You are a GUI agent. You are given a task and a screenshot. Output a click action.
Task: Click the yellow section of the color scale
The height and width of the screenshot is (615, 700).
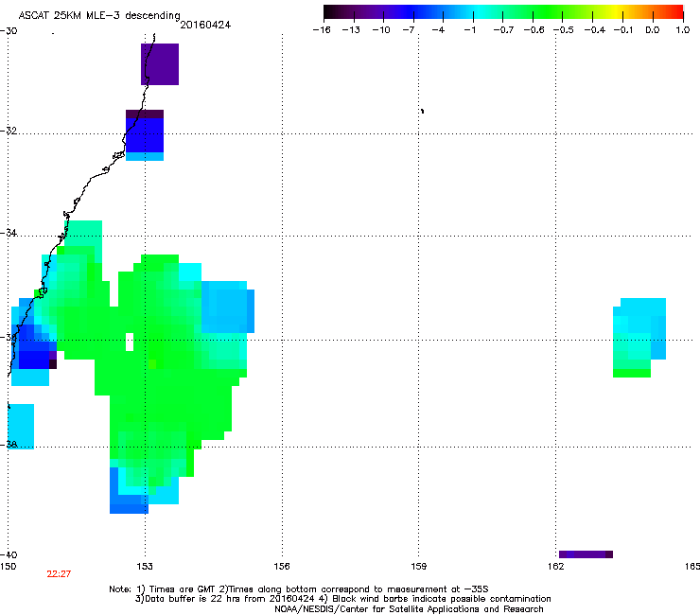618,12
